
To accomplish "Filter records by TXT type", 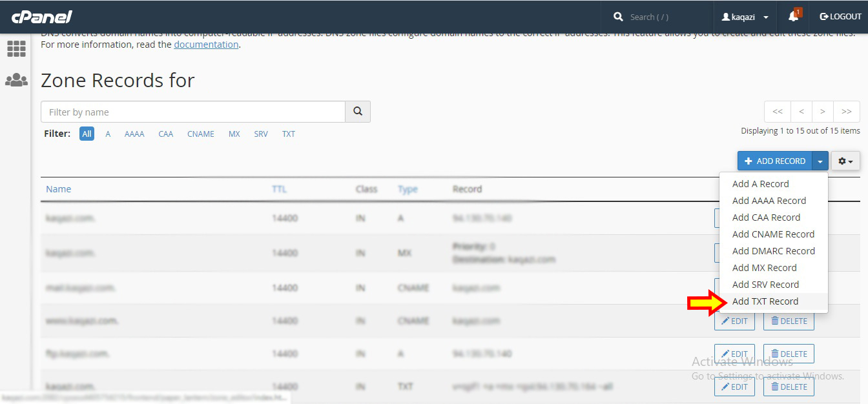I will [288, 134].
